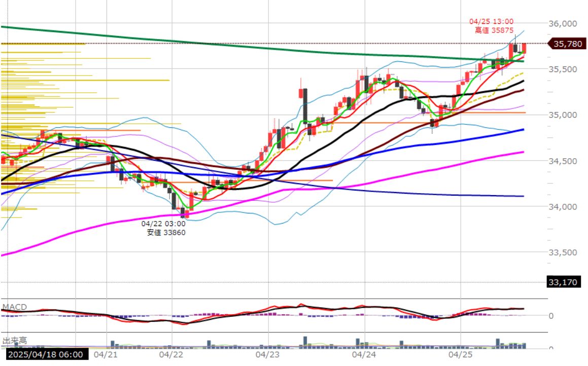Click the 出来高 volume panel label
Viewport: 588px width, 366px height.
(15, 341)
